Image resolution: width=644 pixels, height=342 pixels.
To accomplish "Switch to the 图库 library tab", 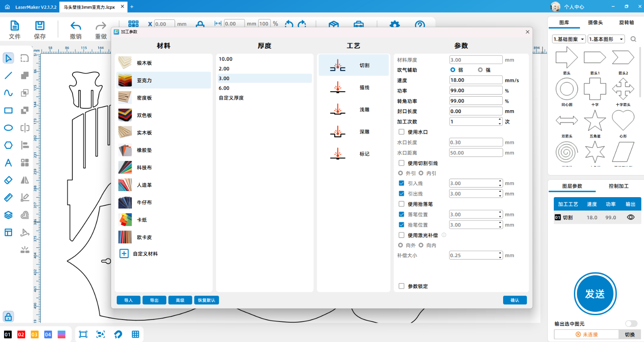I will (x=564, y=23).
